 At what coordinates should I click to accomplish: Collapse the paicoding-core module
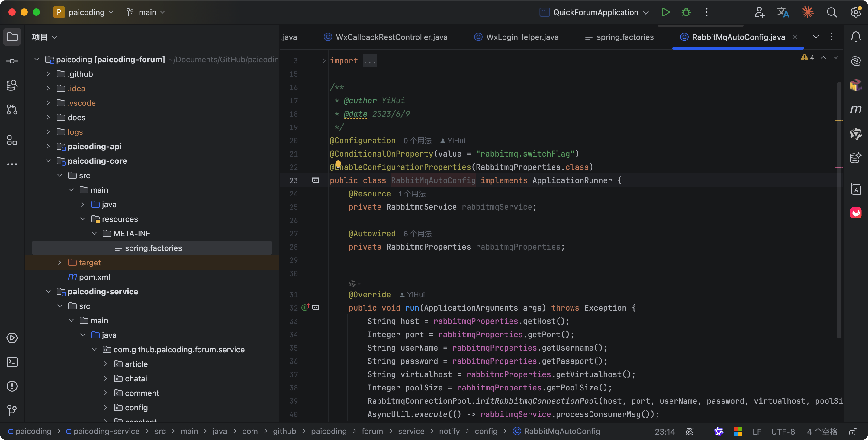click(x=48, y=161)
